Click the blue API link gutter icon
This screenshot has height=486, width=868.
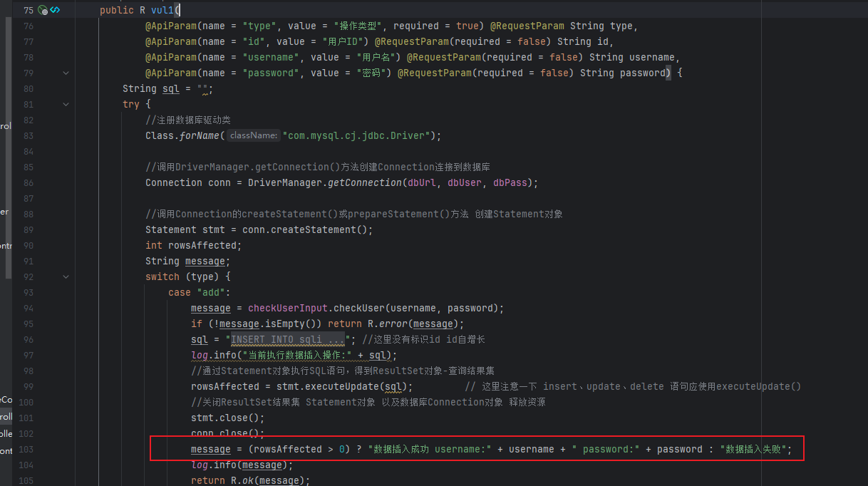click(55, 10)
